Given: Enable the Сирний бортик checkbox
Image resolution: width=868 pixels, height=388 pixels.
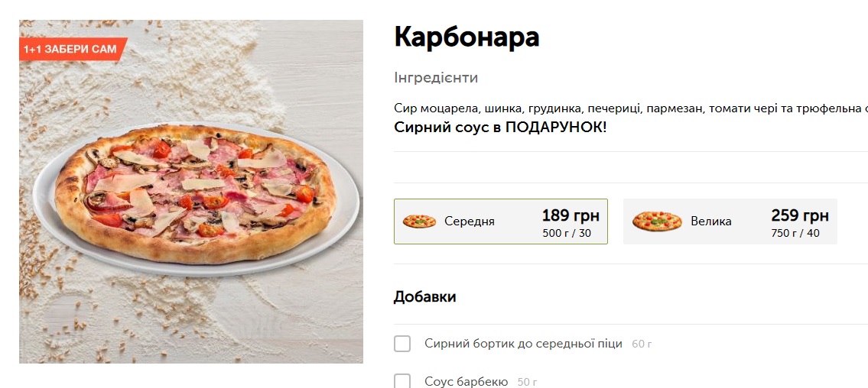Looking at the screenshot, I should tap(402, 344).
